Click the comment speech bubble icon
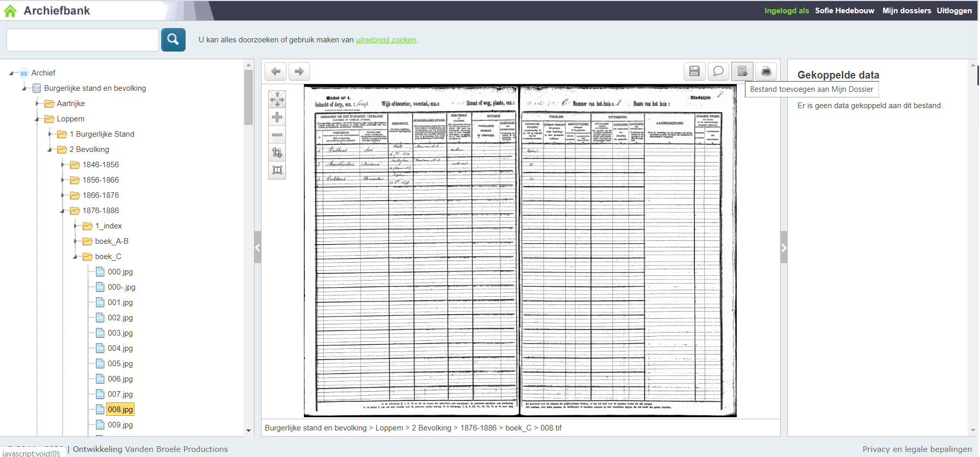 (718, 71)
